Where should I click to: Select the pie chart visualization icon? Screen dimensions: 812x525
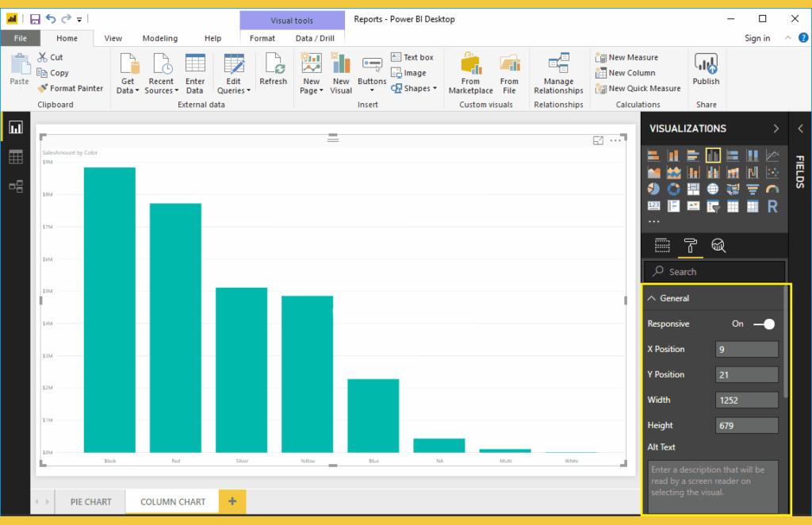point(653,189)
